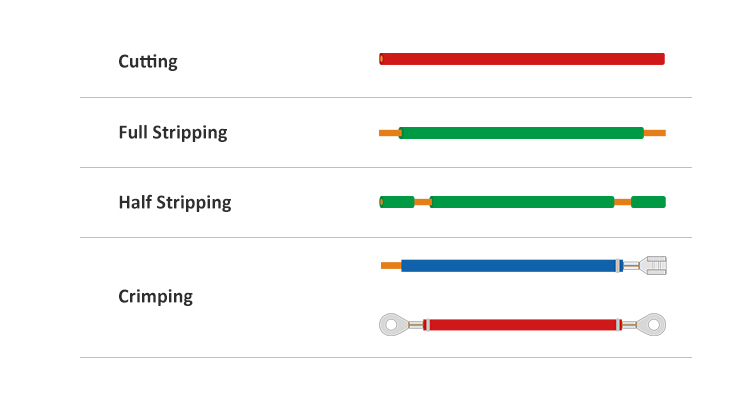750x407 pixels.
Task: Click the right short green segment of half-stripped wire
Action: tap(649, 202)
